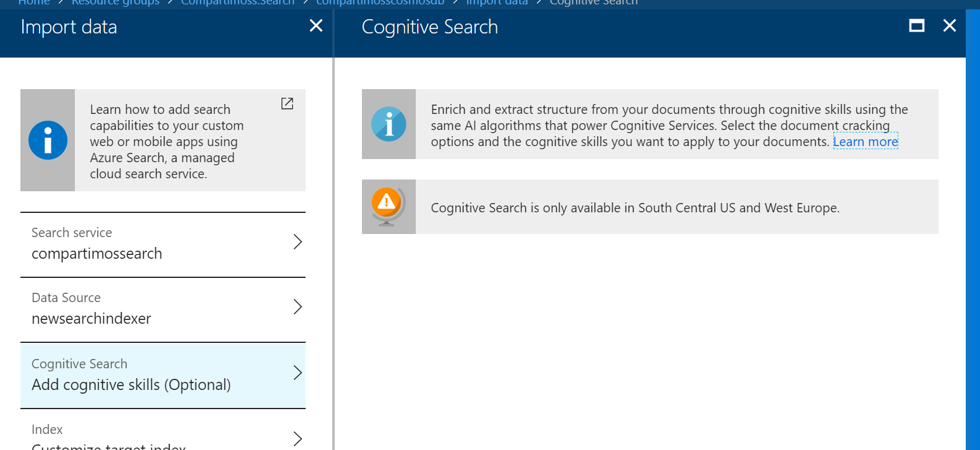Close the Cognitive Search blade
The height and width of the screenshot is (450, 980).
click(x=950, y=25)
